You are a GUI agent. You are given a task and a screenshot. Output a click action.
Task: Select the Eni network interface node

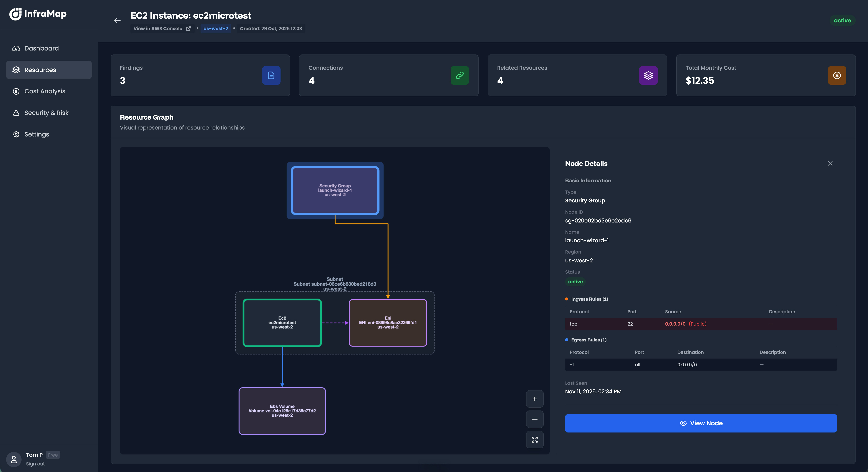[388, 323]
